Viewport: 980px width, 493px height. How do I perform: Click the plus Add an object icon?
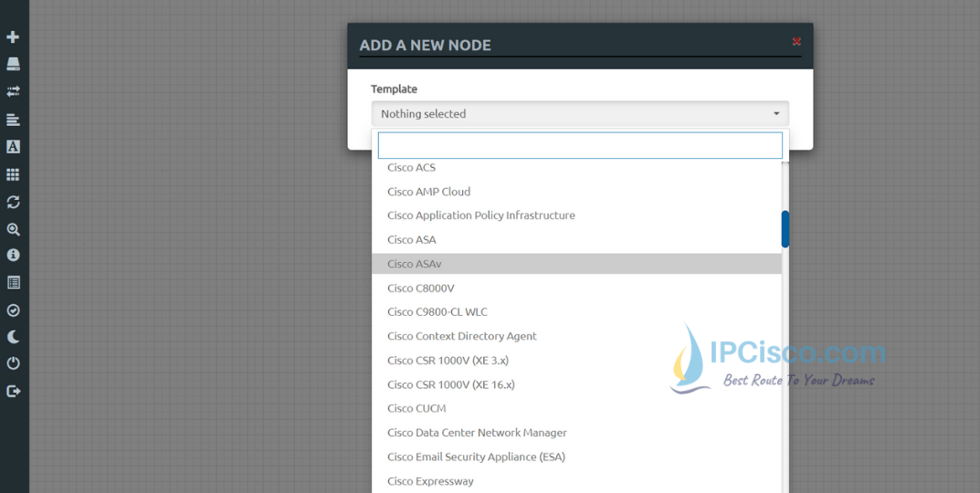13,37
